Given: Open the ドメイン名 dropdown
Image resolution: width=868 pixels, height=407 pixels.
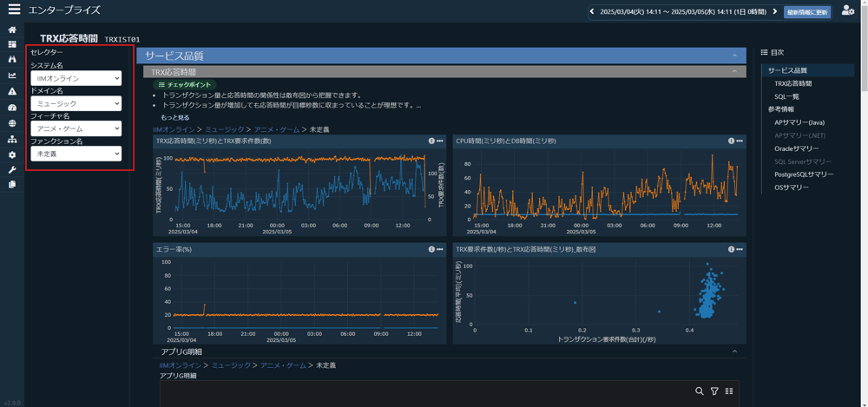Looking at the screenshot, I should point(76,103).
